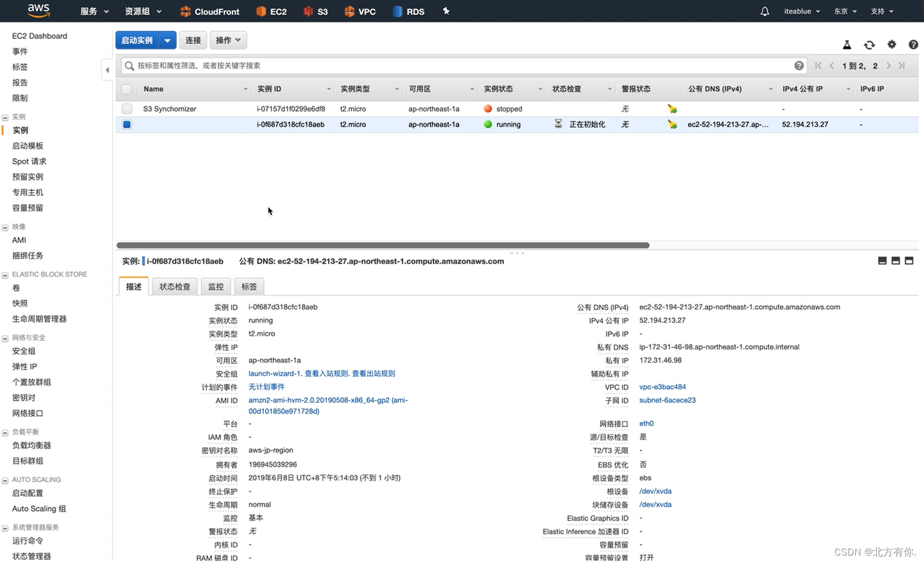The height and width of the screenshot is (562, 924).
Task: Open the notifications bell
Action: [x=765, y=11]
